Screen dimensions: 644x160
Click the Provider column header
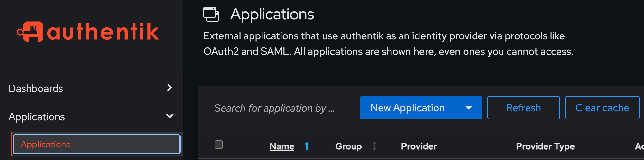click(419, 146)
